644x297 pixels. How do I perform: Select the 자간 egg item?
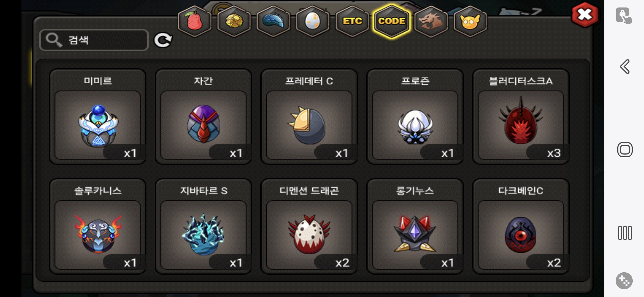pos(203,117)
